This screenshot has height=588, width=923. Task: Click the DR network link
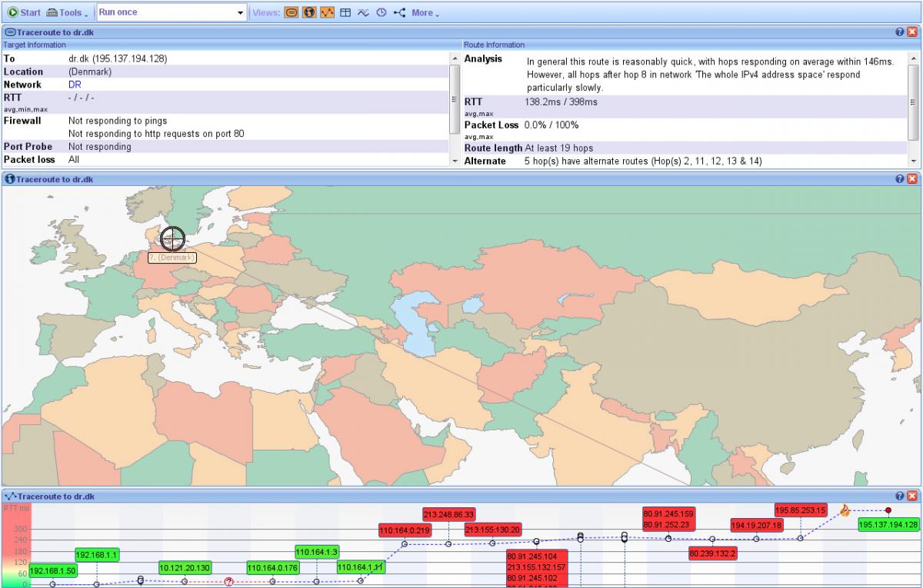pyautogui.click(x=75, y=85)
